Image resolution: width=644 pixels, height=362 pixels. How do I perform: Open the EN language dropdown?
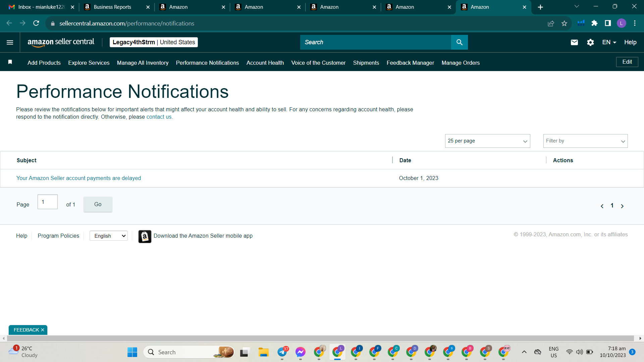point(609,42)
